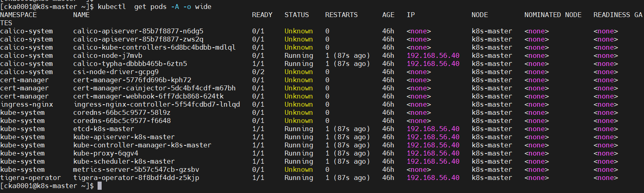This screenshot has height=193, width=644.
Task: Click Unknown status of metrics-server pod
Action: click(x=299, y=169)
